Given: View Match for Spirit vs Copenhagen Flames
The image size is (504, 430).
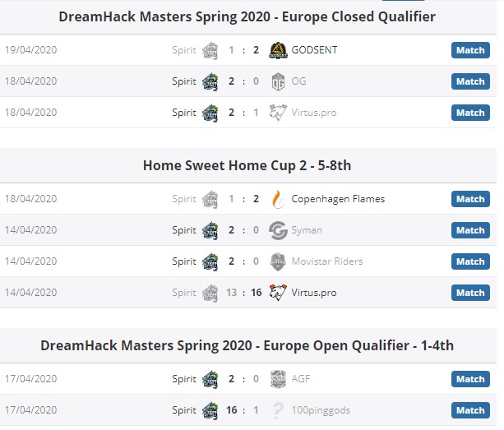Looking at the screenshot, I should tap(470, 199).
